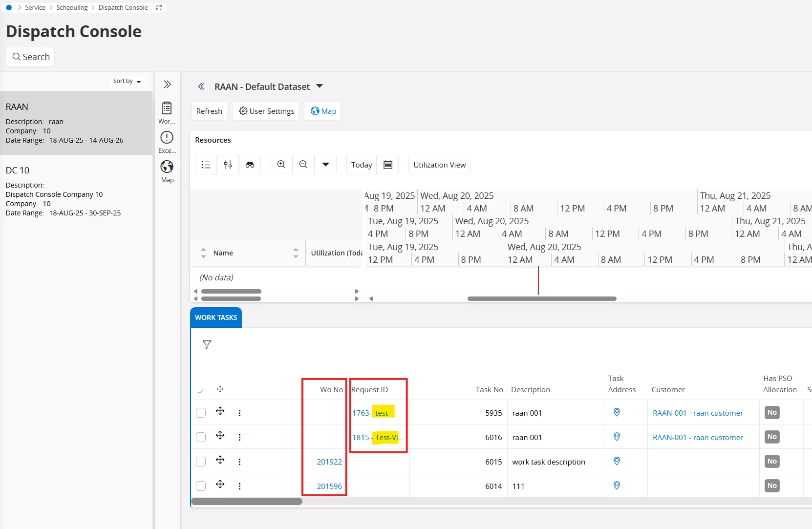
Task: Click the drag handle for task 6016
Action: point(220,435)
